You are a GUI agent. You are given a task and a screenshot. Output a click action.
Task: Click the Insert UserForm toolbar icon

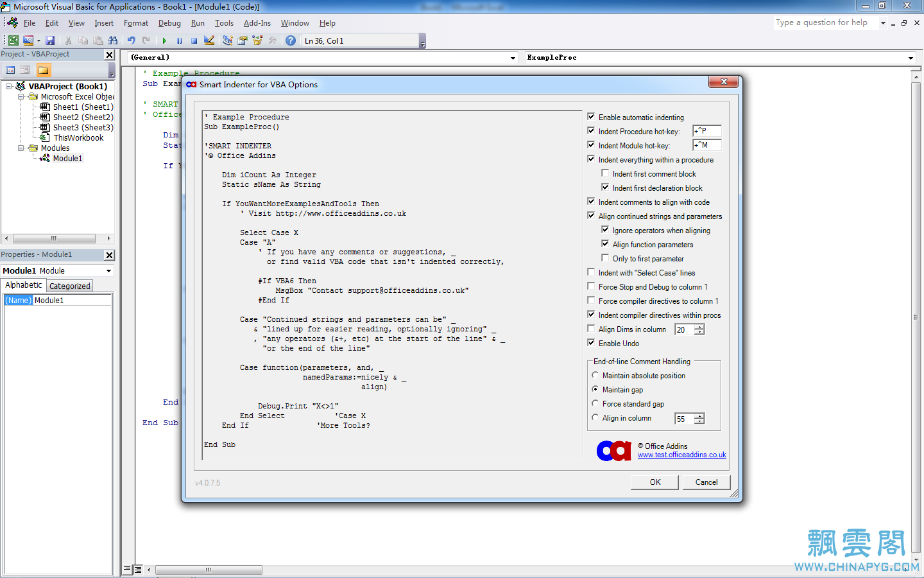point(28,40)
